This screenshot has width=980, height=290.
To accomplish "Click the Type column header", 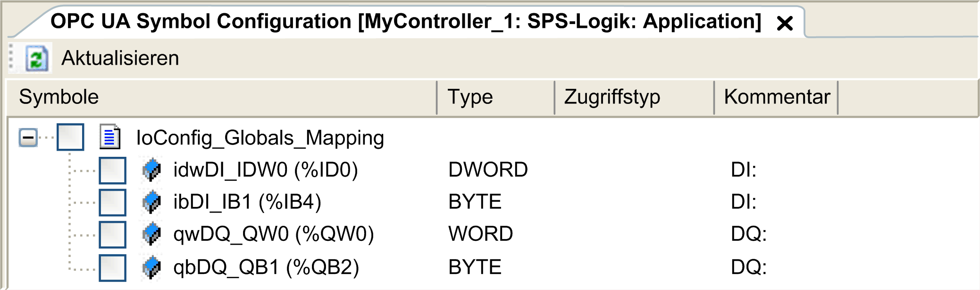I will point(495,97).
